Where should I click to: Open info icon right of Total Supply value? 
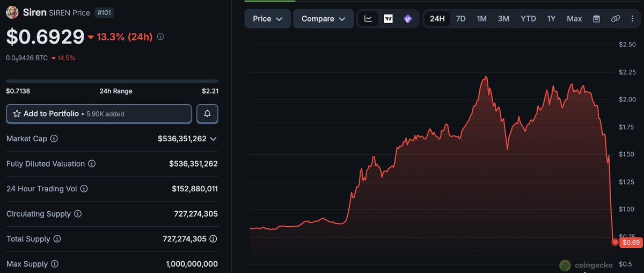pos(214,239)
